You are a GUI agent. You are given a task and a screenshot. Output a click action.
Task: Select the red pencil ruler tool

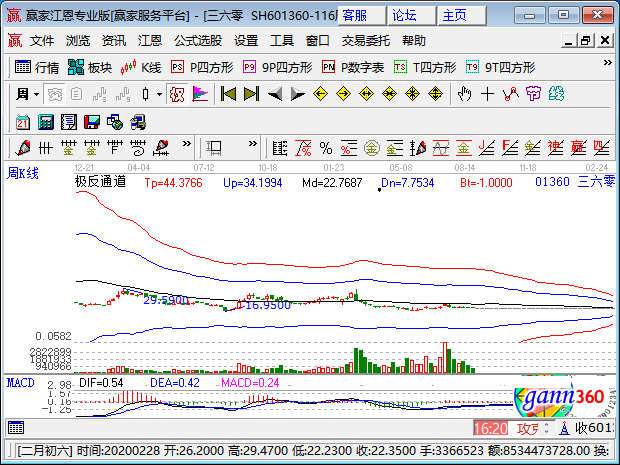(161, 148)
